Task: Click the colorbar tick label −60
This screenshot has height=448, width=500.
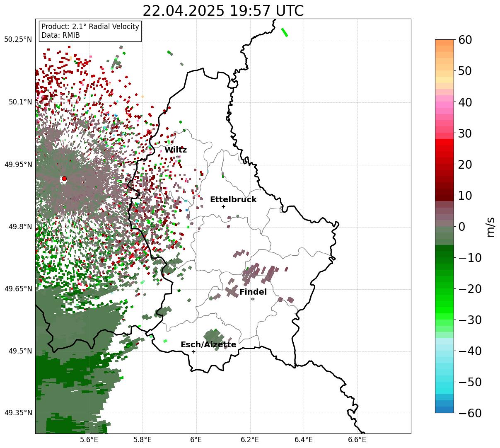Action: (470, 413)
